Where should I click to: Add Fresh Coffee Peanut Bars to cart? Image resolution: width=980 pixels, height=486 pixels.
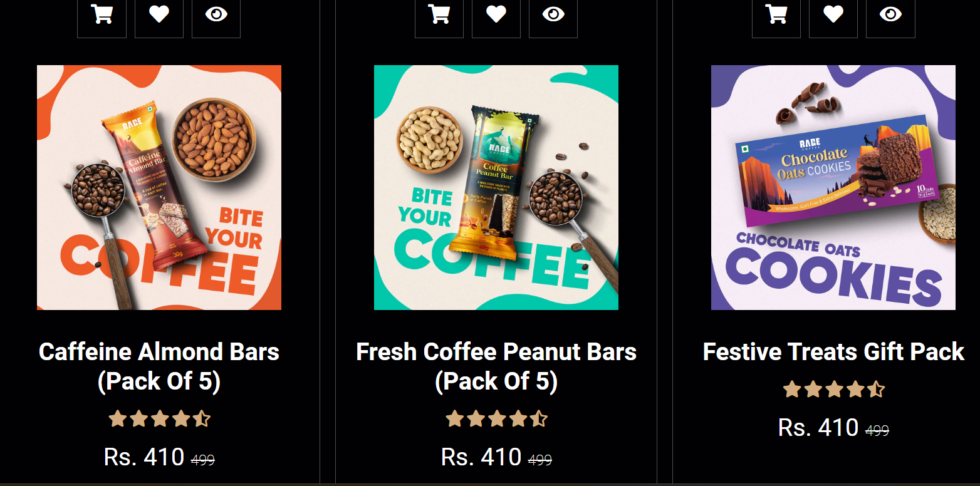pyautogui.click(x=439, y=15)
